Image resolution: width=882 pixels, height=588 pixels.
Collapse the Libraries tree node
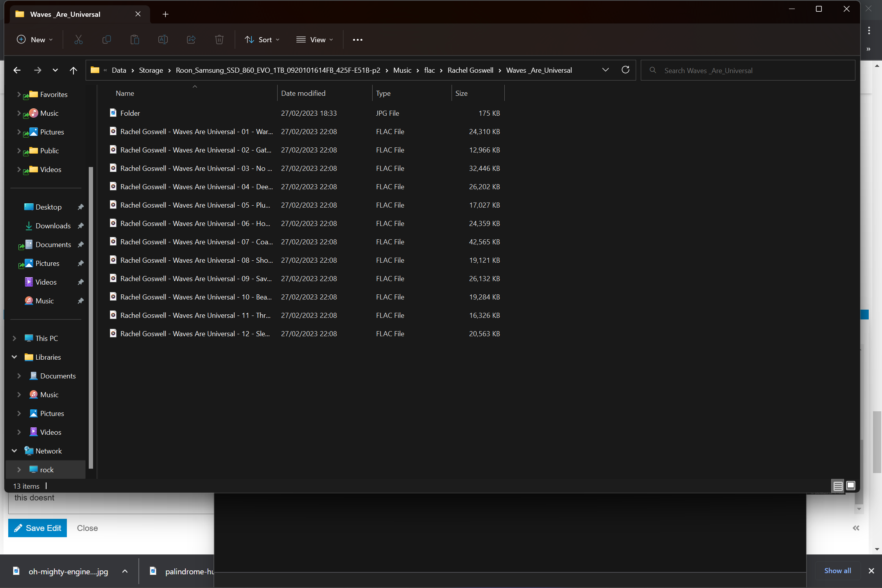(14, 357)
